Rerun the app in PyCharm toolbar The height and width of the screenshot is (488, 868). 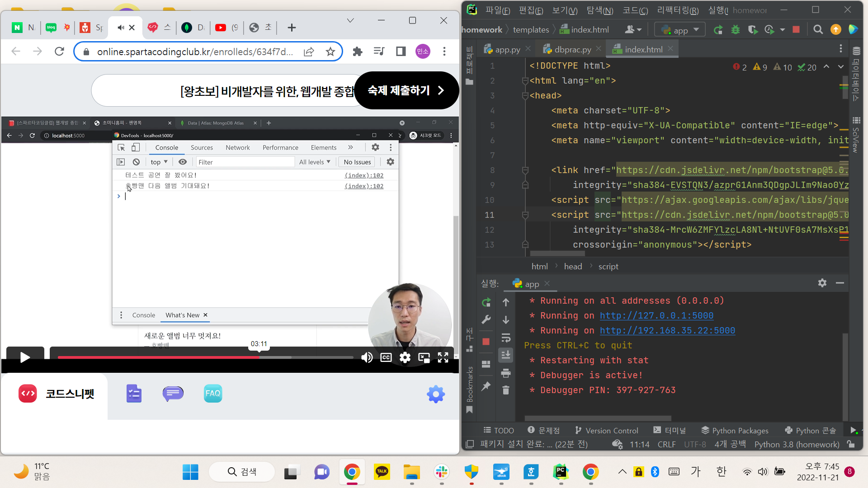718,30
